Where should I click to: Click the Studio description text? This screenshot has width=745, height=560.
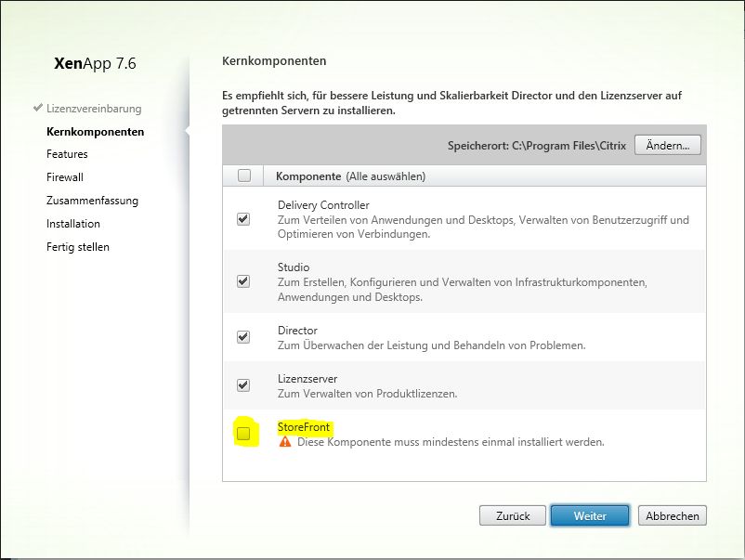click(x=463, y=290)
